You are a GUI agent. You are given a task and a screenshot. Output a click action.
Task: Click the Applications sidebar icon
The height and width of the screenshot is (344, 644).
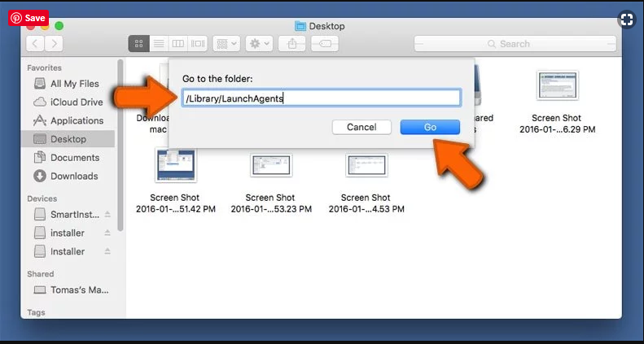click(40, 120)
